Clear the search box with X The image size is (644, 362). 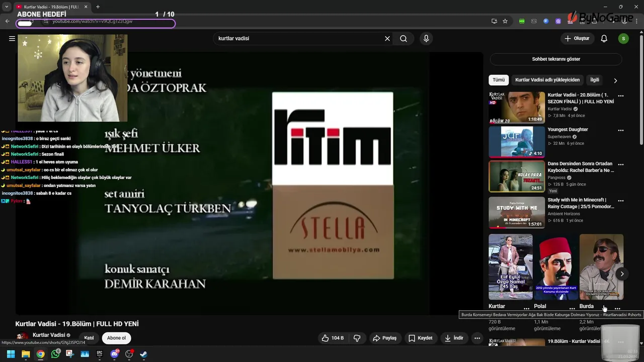pos(387,38)
